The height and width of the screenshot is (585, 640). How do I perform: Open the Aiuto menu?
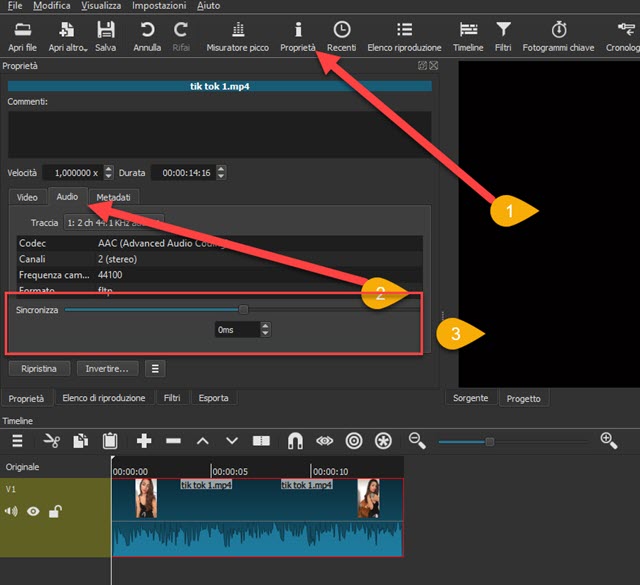coord(209,6)
